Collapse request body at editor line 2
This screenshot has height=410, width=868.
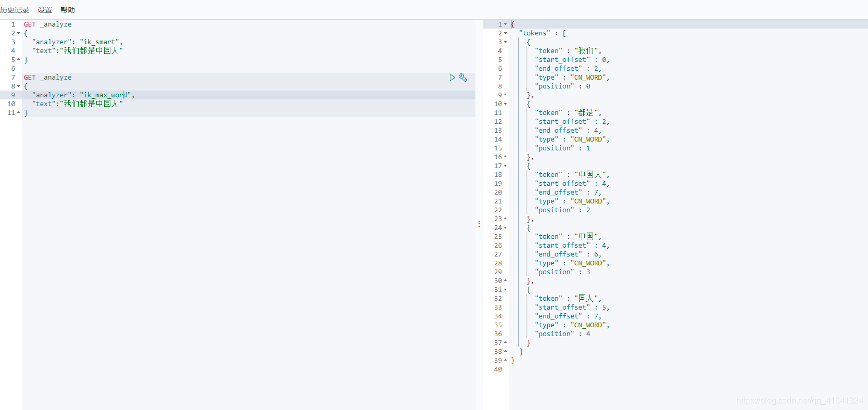tap(19, 33)
